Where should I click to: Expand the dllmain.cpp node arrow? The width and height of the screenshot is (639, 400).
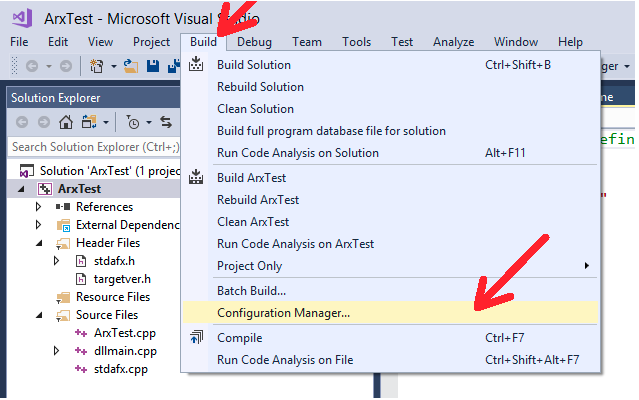[57, 351]
